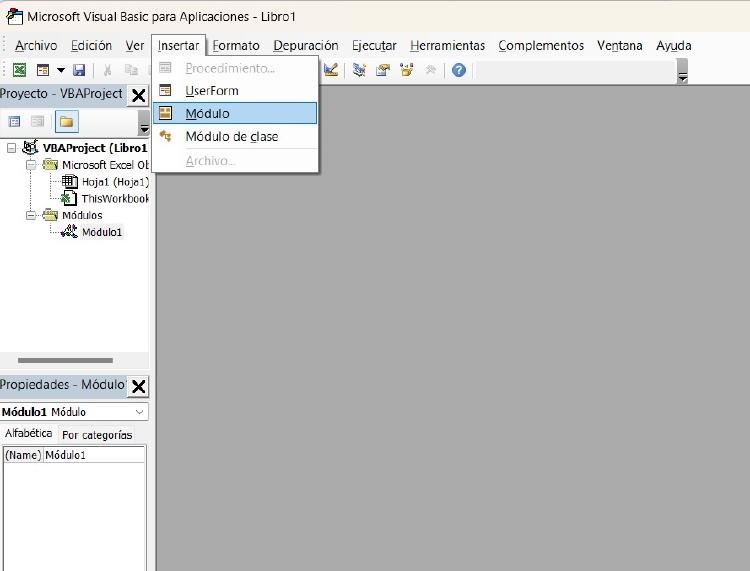
Task: Return to Excel with the green spreadsheet icon
Action: [x=20, y=70]
